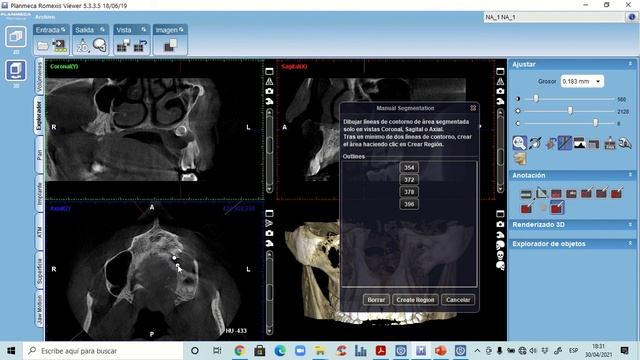Click the angle measurement icon in Anotación
This screenshot has width=640, height=360.
coord(541,193)
